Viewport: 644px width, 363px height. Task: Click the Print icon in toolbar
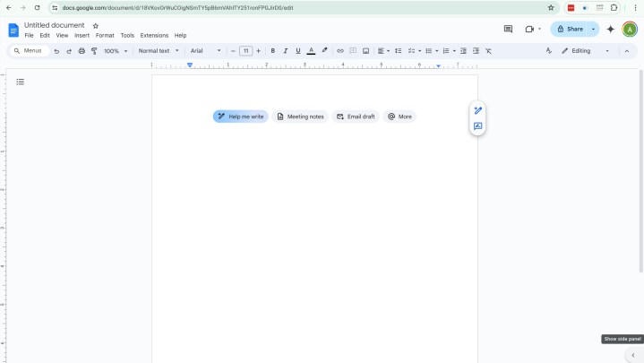coord(82,51)
